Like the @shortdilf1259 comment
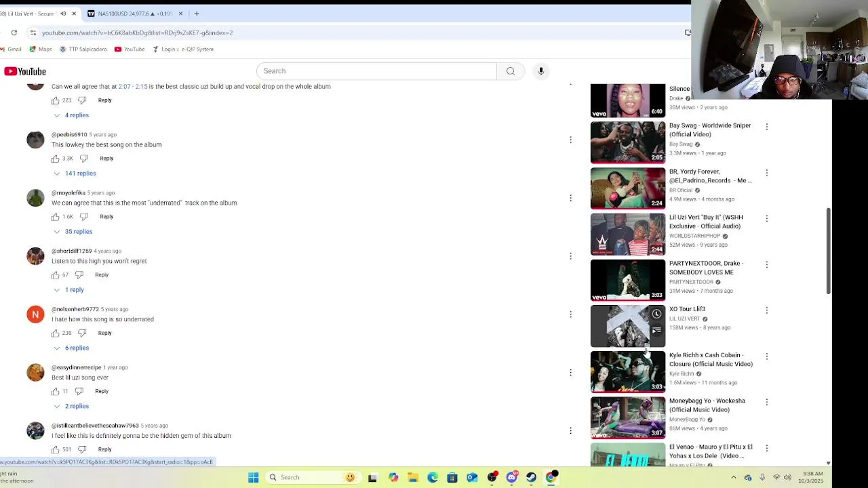The height and width of the screenshot is (488, 868). pyautogui.click(x=55, y=275)
